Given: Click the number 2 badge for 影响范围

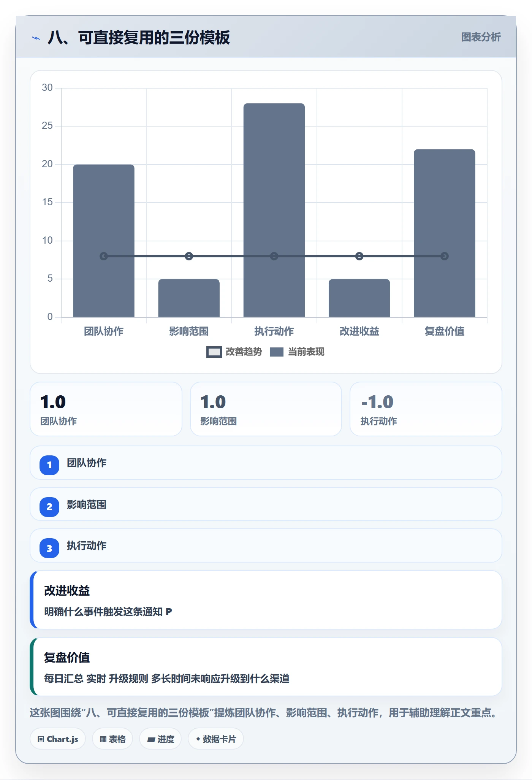Looking at the screenshot, I should tap(49, 507).
